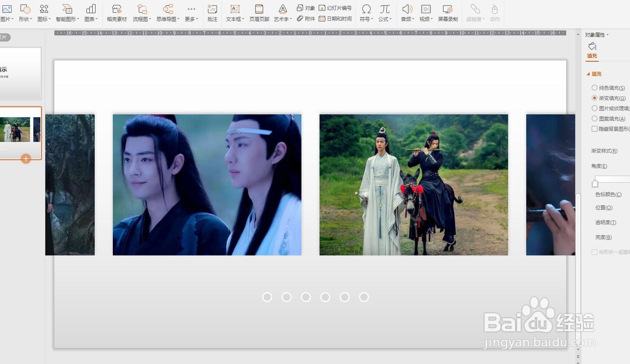Image resolution: width=630 pixels, height=364 pixels.
Task: Expand the 艺术字 dropdown arrow
Action: point(291,19)
